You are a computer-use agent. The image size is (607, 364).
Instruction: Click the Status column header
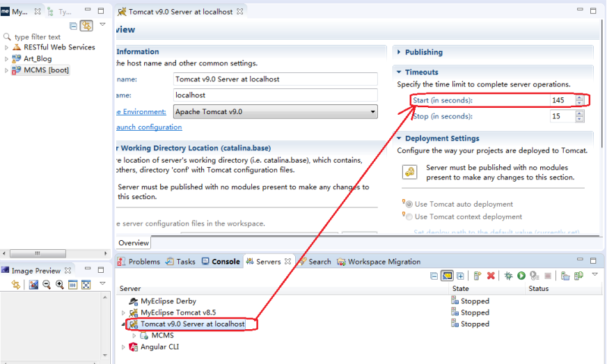tap(563, 289)
